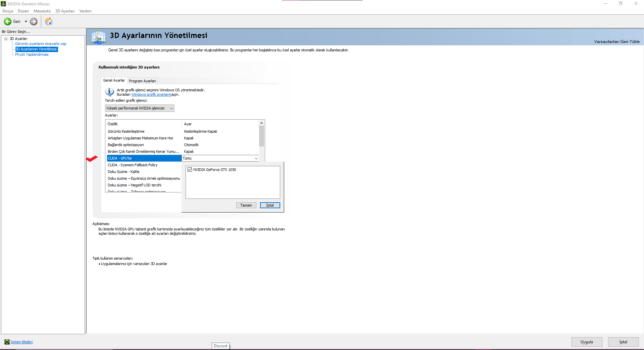Viewport: 644px width, 350px height.
Task: Open the Tercih edilen grafik işlemci dropdown
Action: (x=140, y=108)
